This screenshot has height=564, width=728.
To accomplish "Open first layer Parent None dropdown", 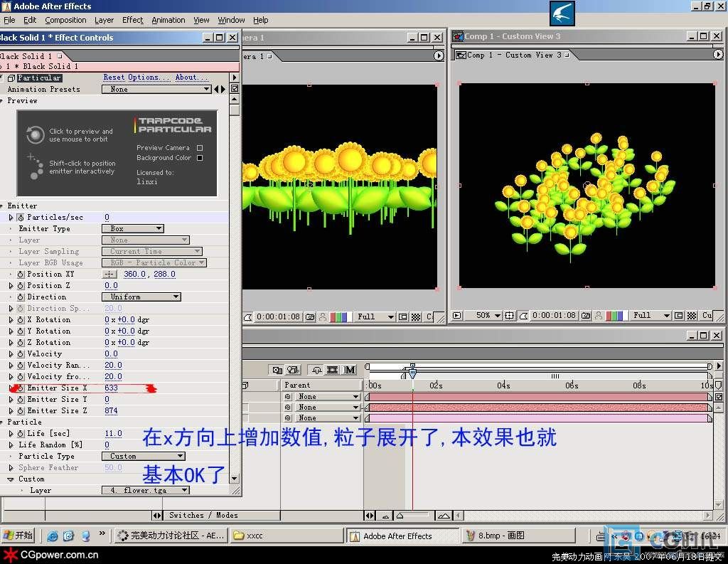I will point(328,397).
